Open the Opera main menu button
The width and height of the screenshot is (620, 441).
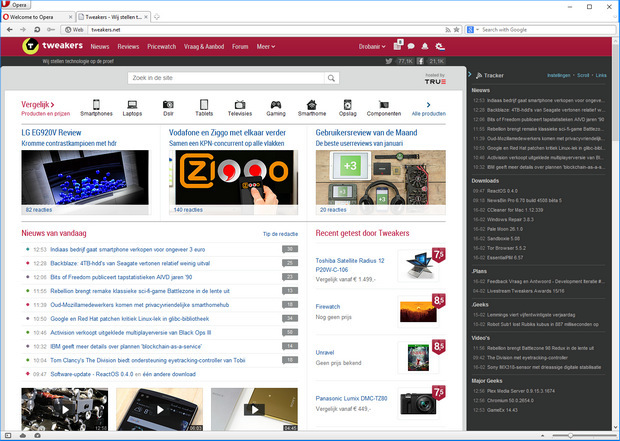point(16,5)
